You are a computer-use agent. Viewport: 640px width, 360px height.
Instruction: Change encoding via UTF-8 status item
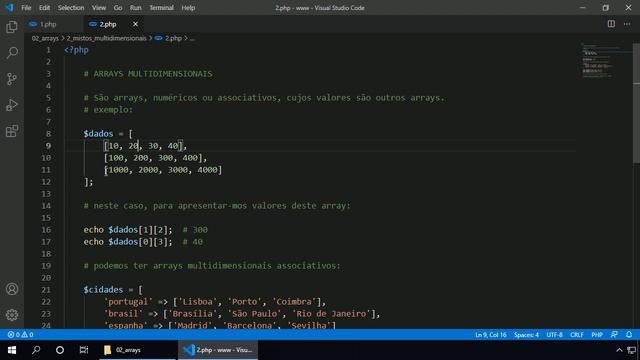coord(554,335)
